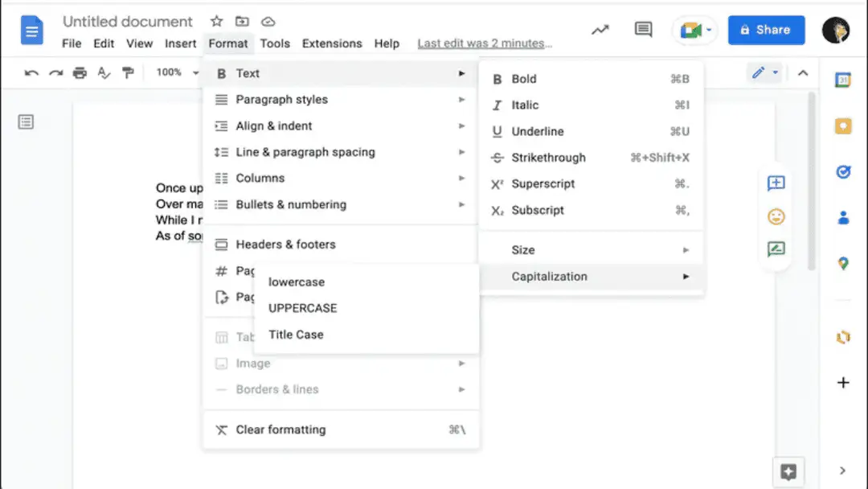The image size is (868, 489).
Task: Click the Google Docs home icon
Action: coord(31,30)
